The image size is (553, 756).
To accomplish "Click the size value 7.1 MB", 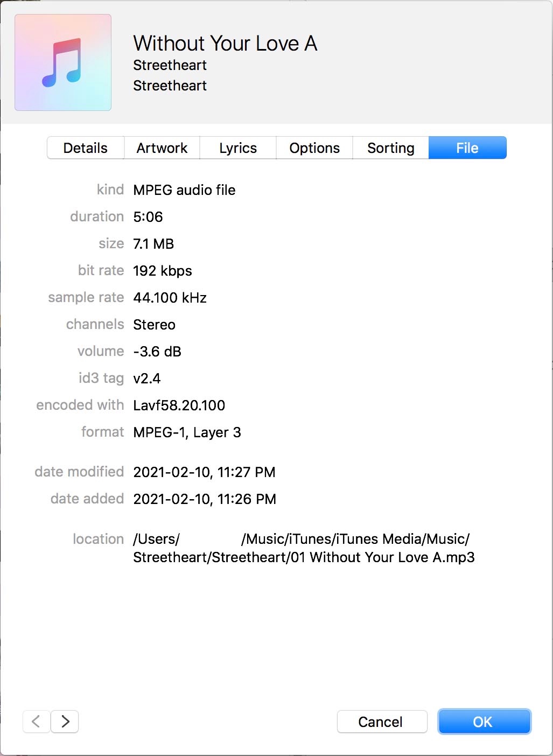I will (x=153, y=244).
